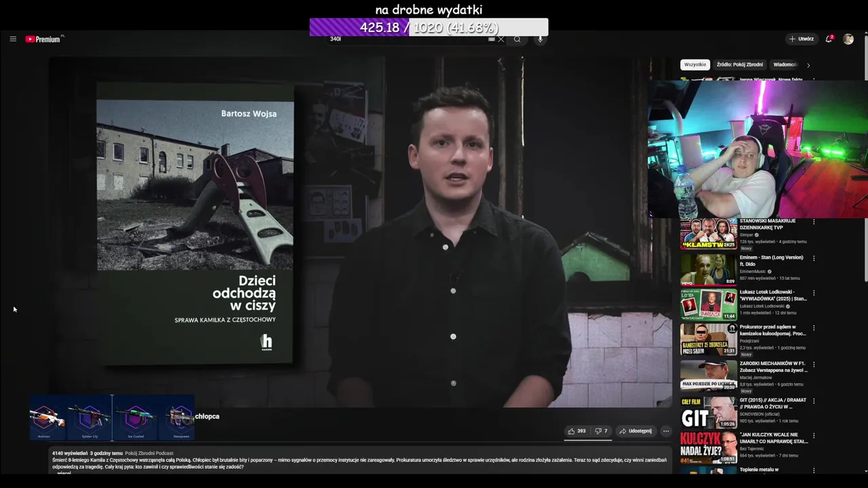Click the Neoqueen skin icon
Screen dimensions: 868x488
pyautogui.click(x=180, y=418)
